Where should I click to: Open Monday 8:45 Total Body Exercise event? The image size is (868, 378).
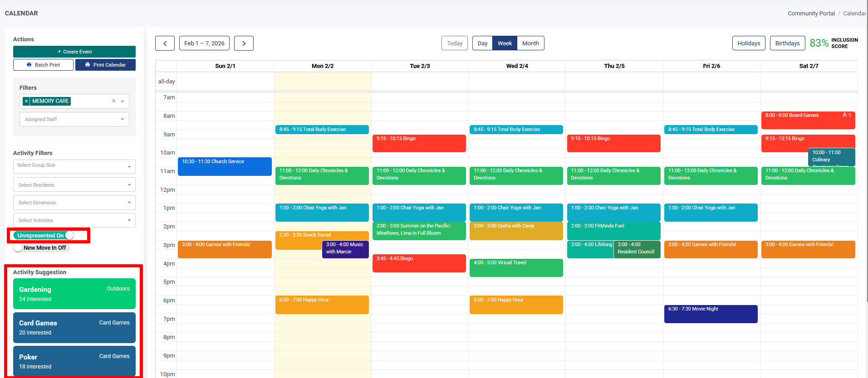pos(322,130)
